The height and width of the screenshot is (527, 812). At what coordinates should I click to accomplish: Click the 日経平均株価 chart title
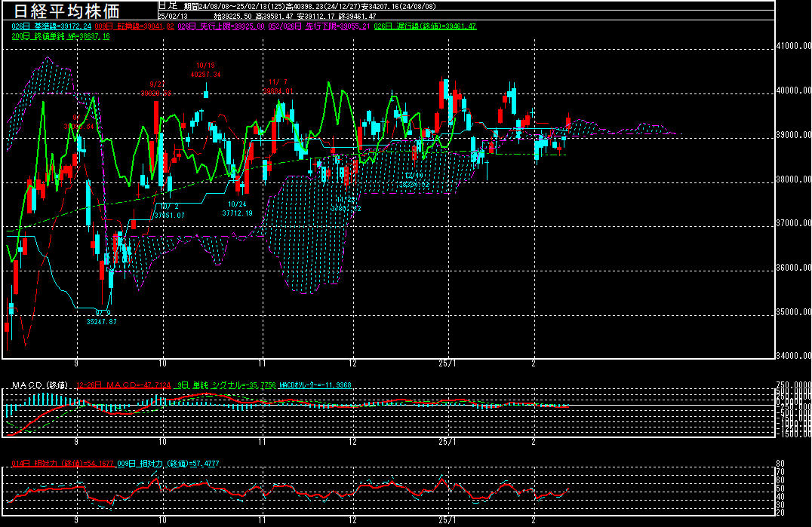(x=66, y=11)
